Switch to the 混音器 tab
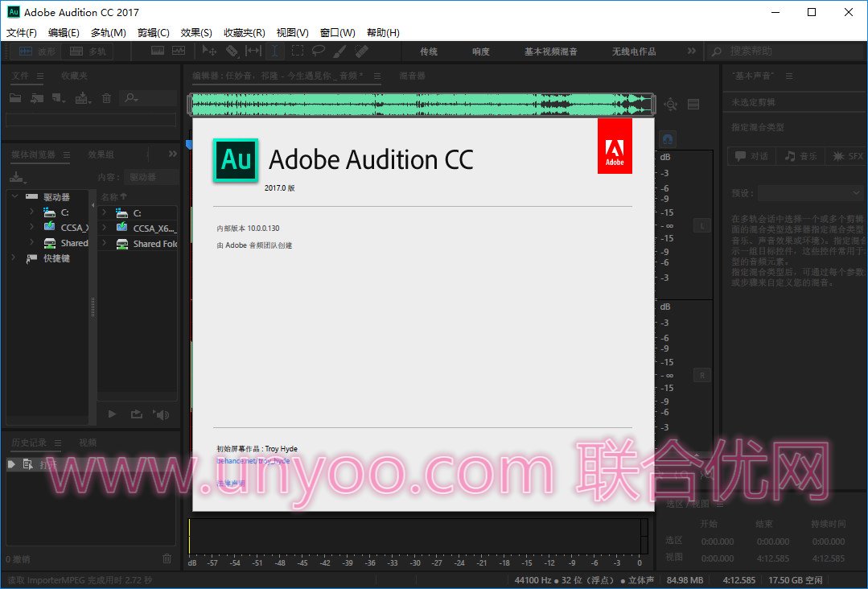Viewport: 868px width, 589px height. point(413,76)
